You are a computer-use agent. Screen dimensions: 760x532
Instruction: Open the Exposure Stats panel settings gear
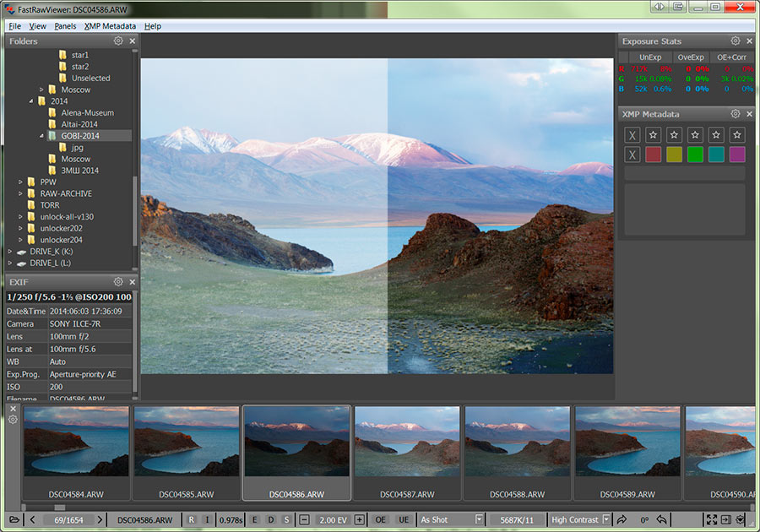pyautogui.click(x=736, y=41)
